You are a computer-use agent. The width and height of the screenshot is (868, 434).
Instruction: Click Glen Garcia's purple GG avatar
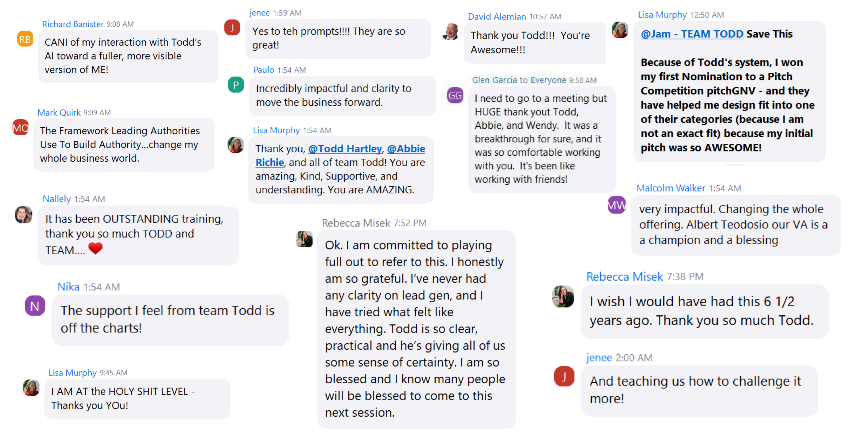455,95
